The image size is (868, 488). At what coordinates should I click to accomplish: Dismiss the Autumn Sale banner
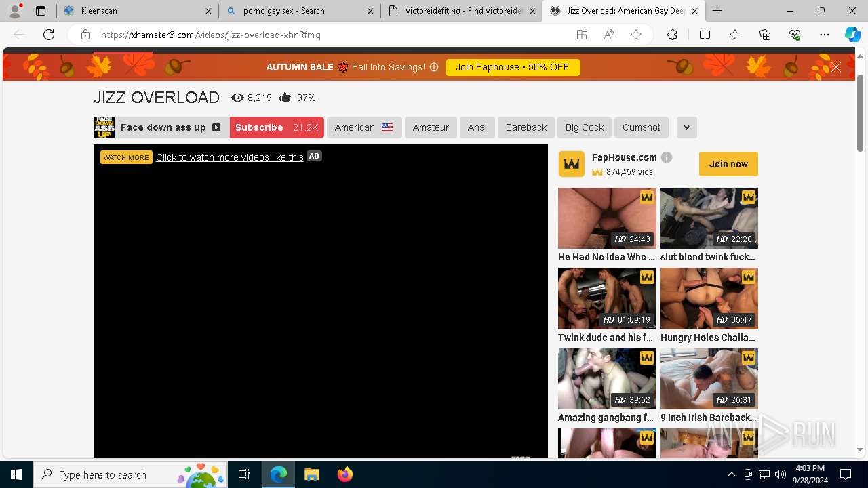click(x=836, y=67)
